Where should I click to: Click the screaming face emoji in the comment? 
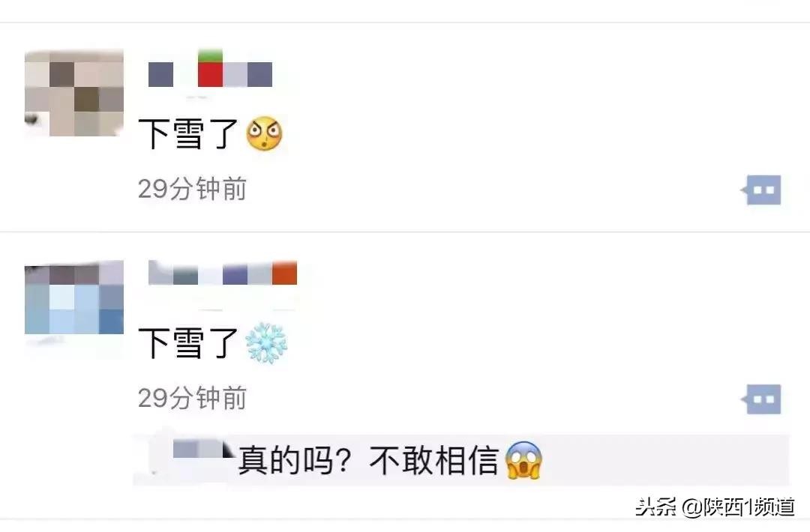[x=523, y=460]
